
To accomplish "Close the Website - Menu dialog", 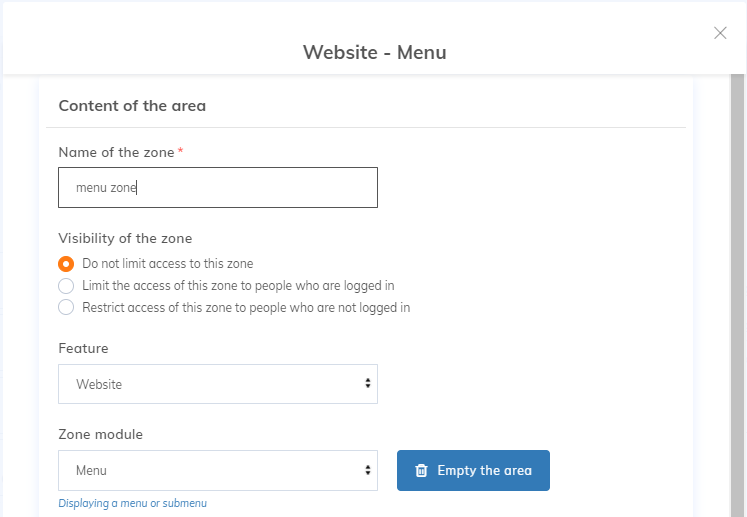I will (x=720, y=33).
